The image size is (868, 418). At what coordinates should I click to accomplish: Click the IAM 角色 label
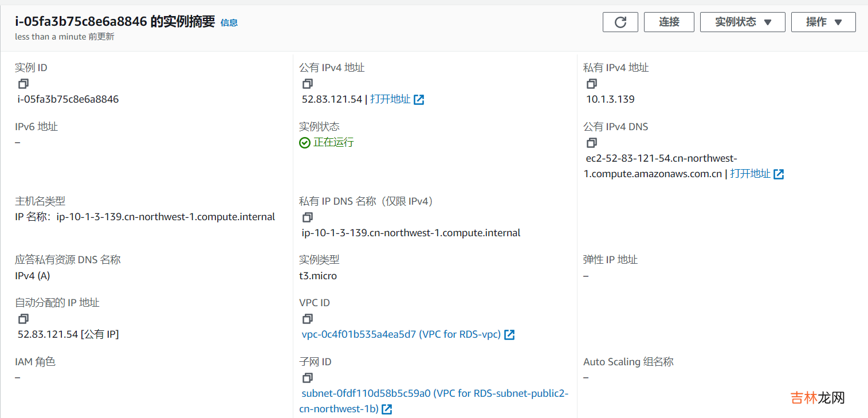pos(35,362)
